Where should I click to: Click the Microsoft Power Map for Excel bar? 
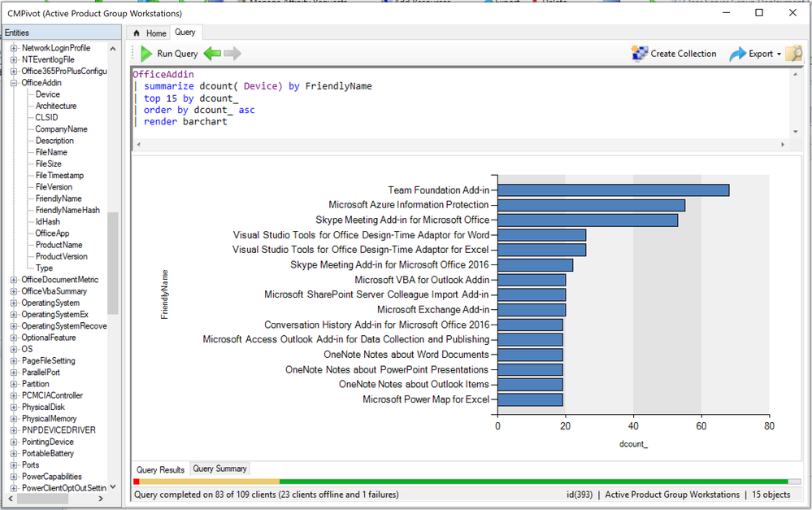click(x=530, y=399)
